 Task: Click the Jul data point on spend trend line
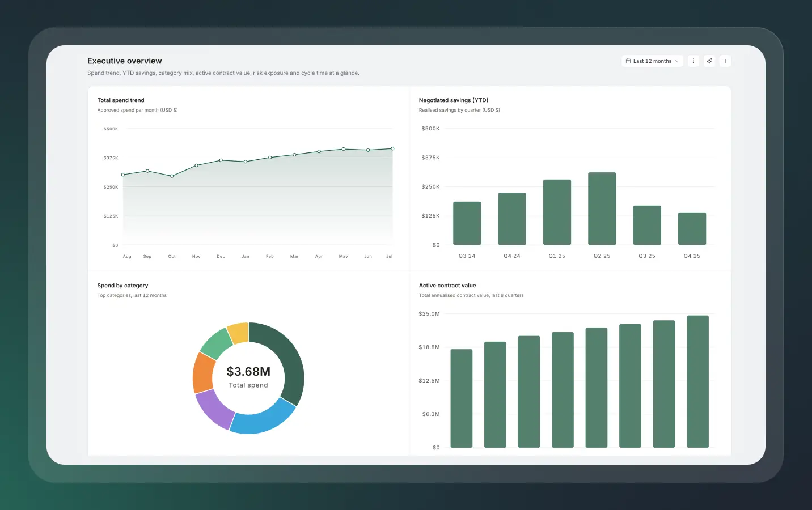tap(392, 148)
